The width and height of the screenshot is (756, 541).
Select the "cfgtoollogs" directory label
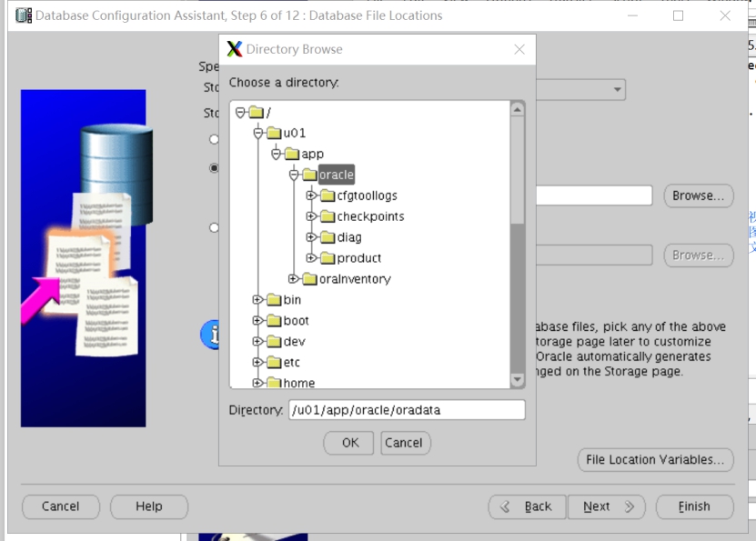pyautogui.click(x=367, y=195)
